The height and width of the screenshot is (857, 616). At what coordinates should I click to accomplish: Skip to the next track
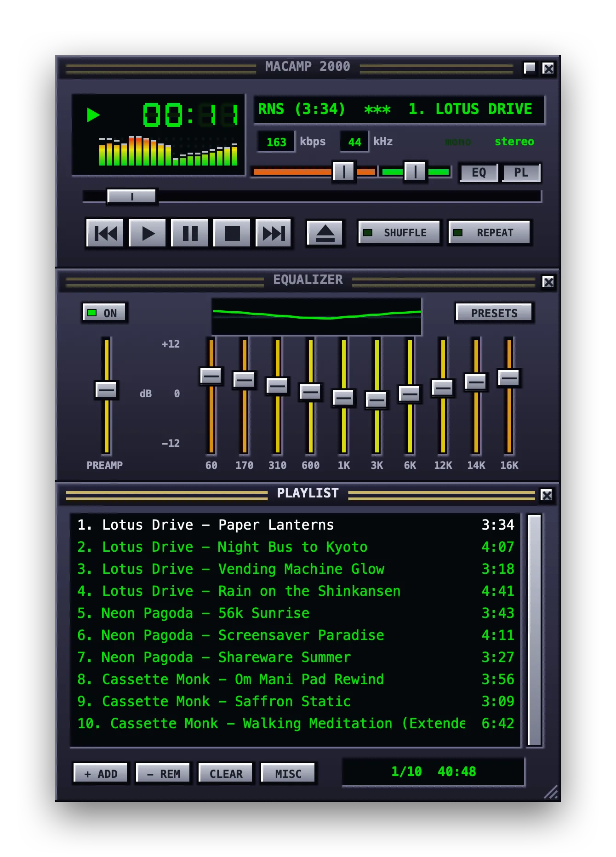pos(274,233)
